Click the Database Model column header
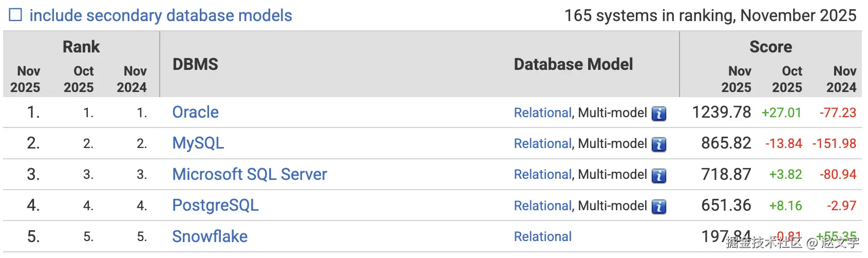868x258 pixels. click(x=573, y=64)
